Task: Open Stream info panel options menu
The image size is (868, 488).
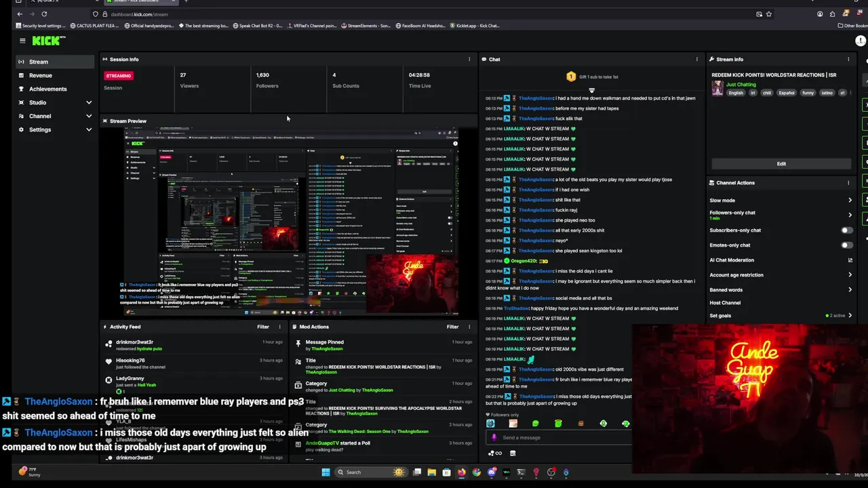Action: point(848,59)
